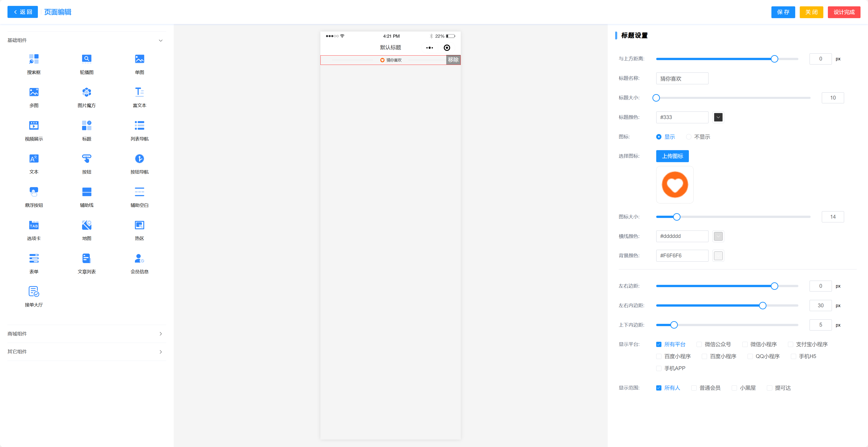Click the 上传图标 upload button
868x447 pixels.
click(672, 156)
